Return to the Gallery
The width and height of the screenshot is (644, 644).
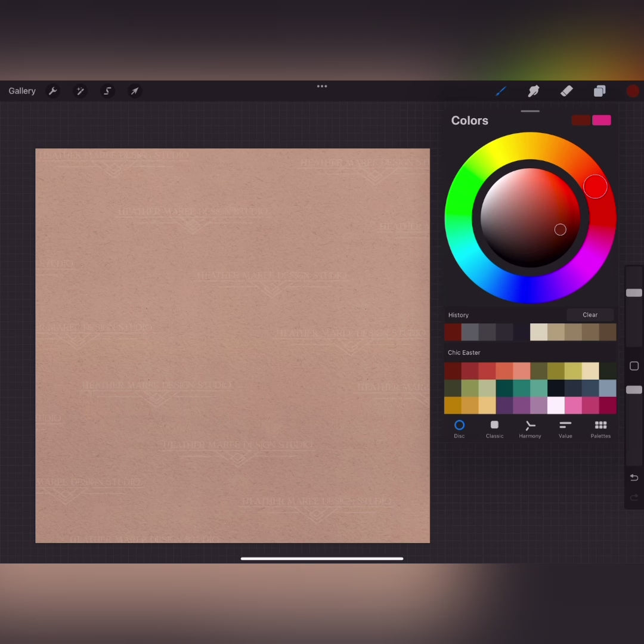coord(22,91)
